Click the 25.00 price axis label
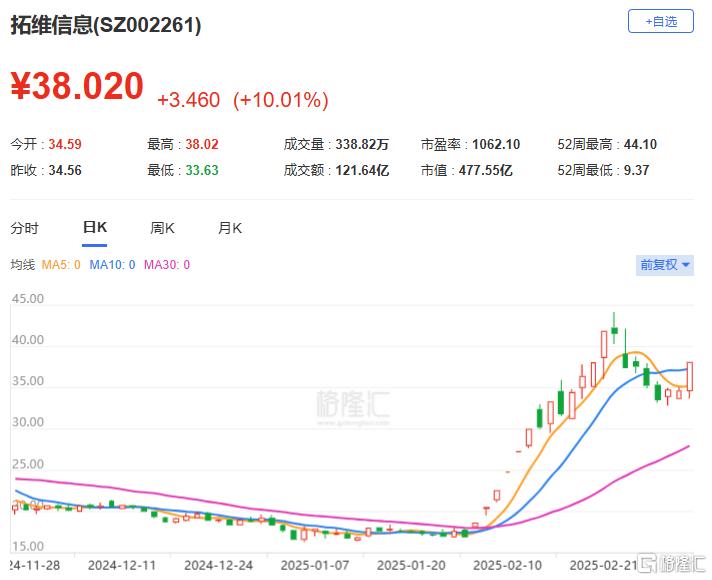 click(x=28, y=464)
